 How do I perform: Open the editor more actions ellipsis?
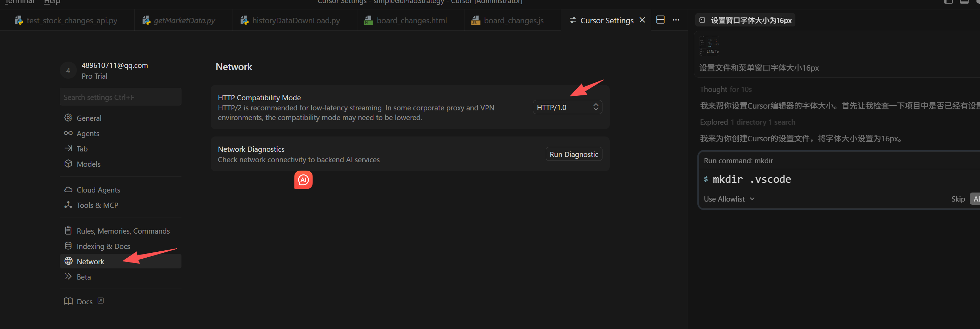[x=676, y=20]
